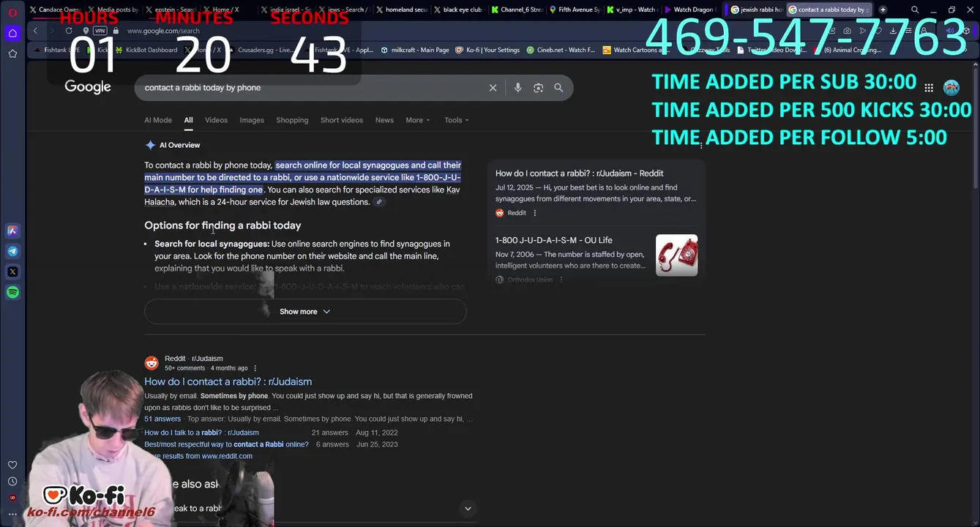Viewport: 980px width, 527px height.
Task: Select the News search tab
Action: (384, 120)
